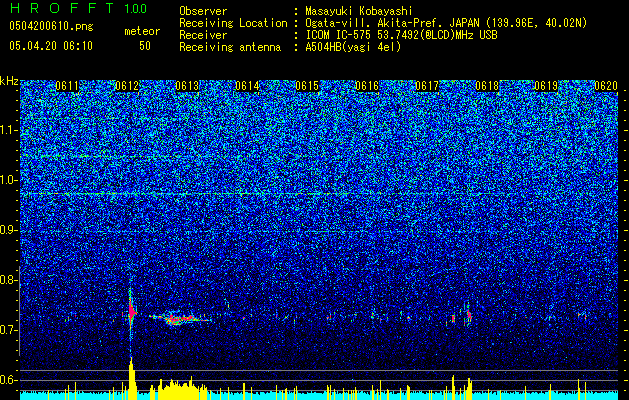629x400 pixels.
Task: Click the Observer field label
Action: point(203,11)
